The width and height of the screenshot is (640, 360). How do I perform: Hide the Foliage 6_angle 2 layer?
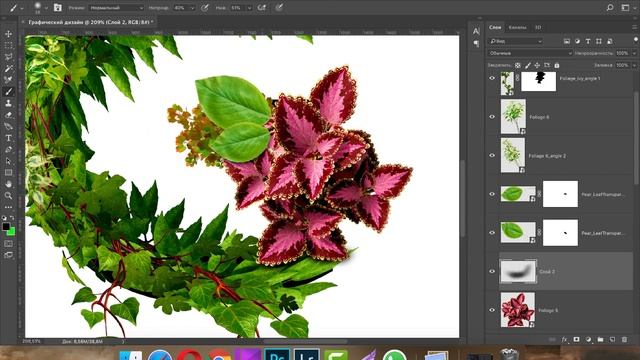coord(492,156)
